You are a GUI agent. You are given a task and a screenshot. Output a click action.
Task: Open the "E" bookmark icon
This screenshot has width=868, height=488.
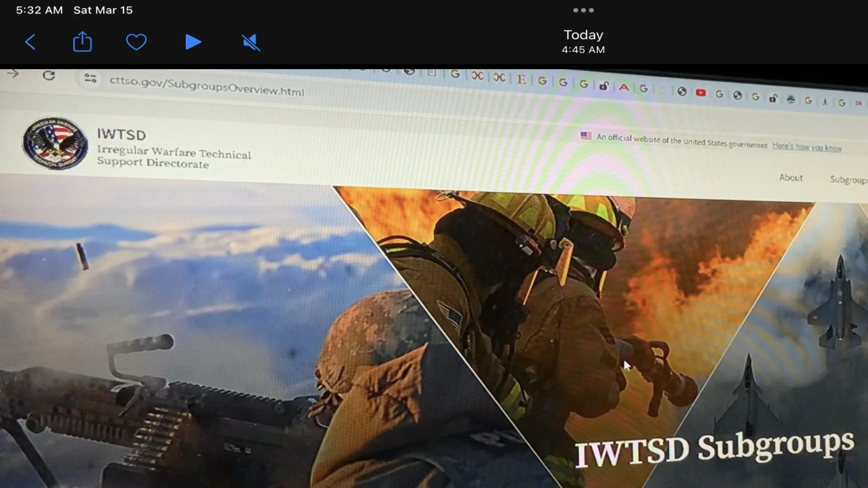521,79
